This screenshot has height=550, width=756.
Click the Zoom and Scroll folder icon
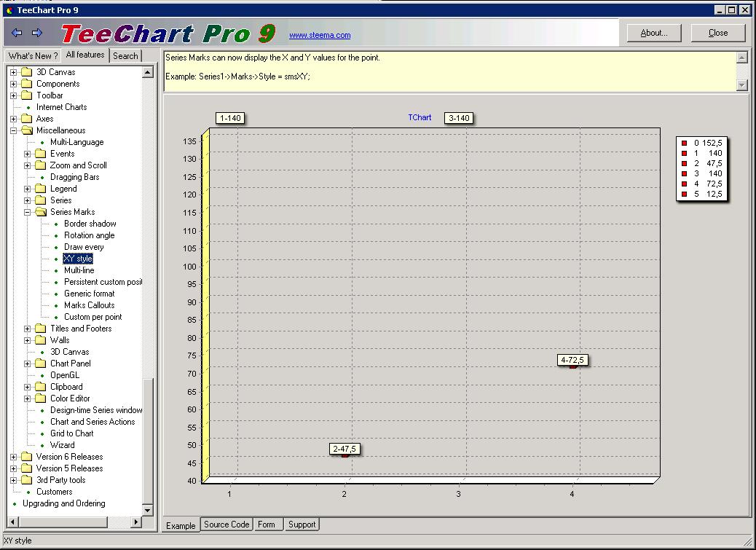(x=41, y=165)
